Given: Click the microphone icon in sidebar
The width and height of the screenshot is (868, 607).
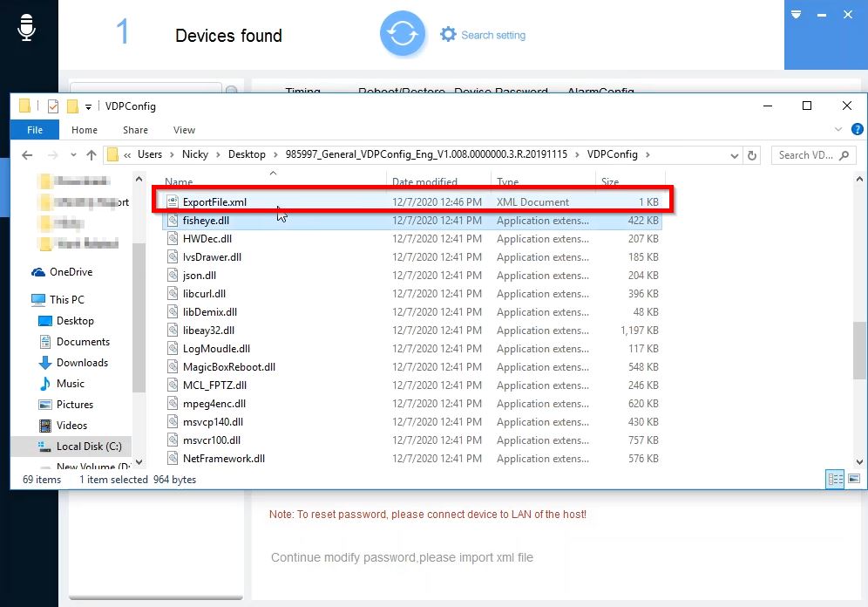Looking at the screenshot, I should 26,28.
